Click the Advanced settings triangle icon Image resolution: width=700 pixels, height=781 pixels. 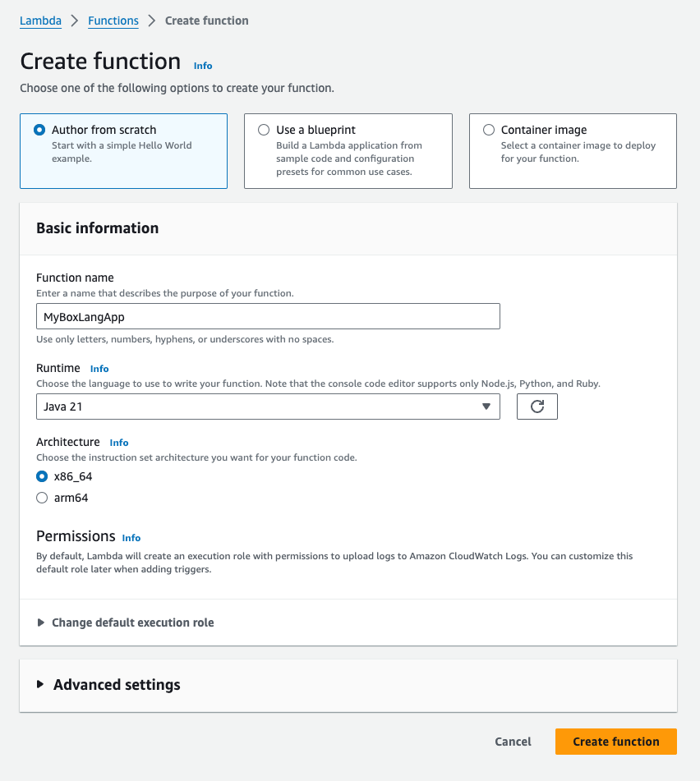click(x=40, y=685)
